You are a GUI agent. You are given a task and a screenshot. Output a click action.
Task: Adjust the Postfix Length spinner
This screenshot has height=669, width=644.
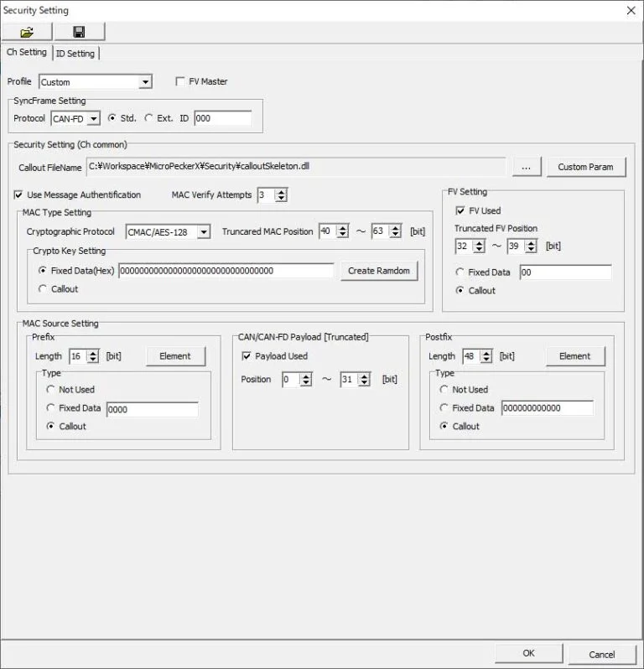tap(491, 356)
